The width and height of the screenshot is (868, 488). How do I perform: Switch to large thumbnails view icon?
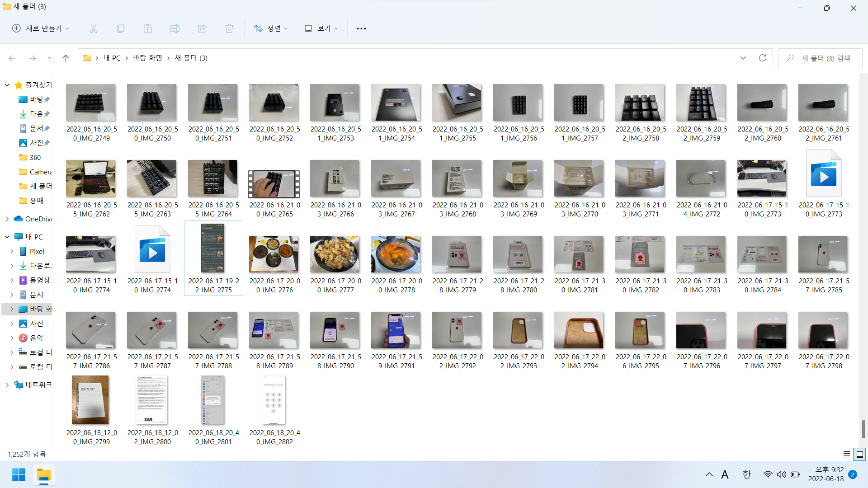(860, 454)
